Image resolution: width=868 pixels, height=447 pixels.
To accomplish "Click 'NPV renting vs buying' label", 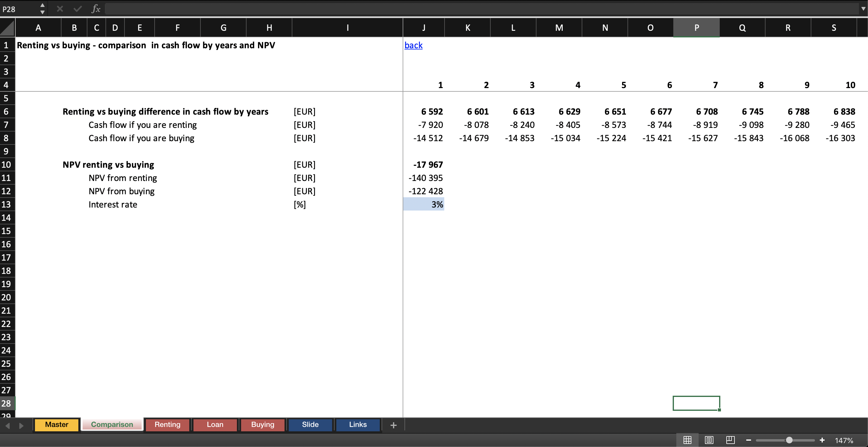I will [x=108, y=165].
